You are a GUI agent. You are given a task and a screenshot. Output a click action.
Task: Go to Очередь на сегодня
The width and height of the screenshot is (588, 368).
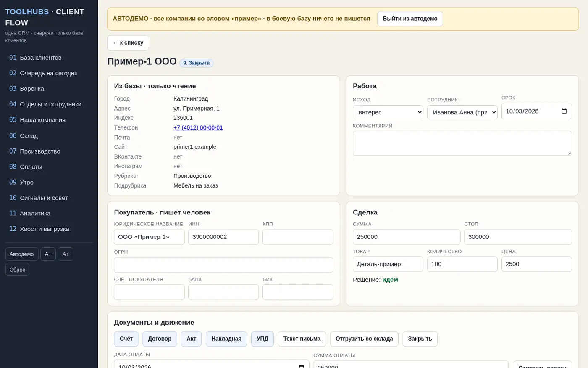pos(49,73)
